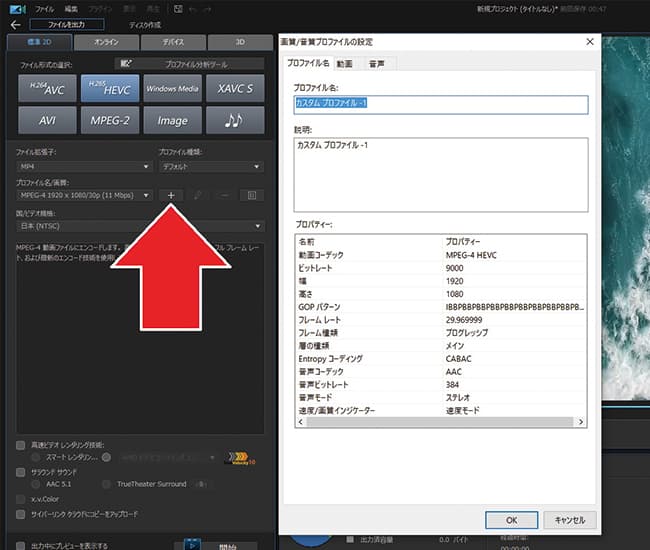Screen dimensions: 650x550
Task: Click the GOP pattern row value
Action: click(514, 307)
